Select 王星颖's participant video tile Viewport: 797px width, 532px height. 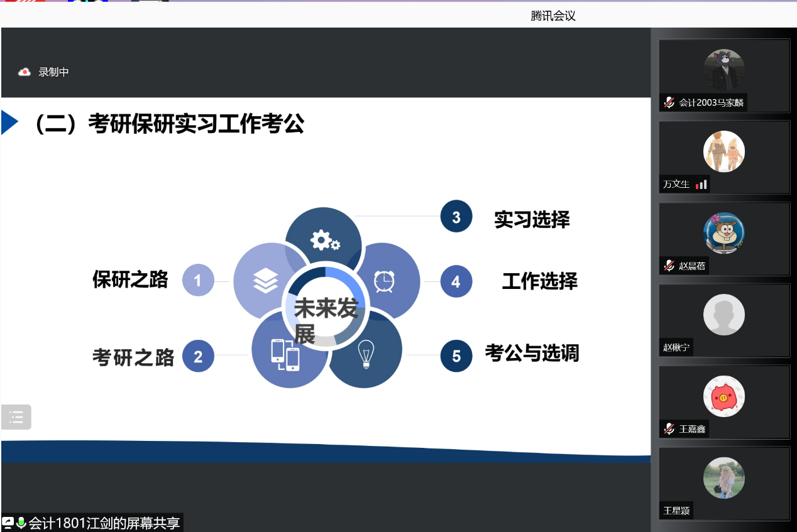click(x=723, y=483)
